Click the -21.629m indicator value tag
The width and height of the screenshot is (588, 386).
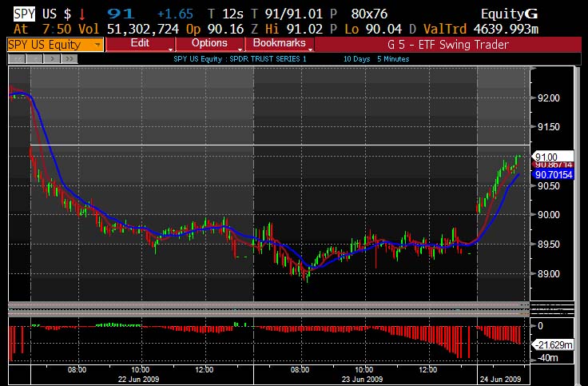click(x=553, y=344)
